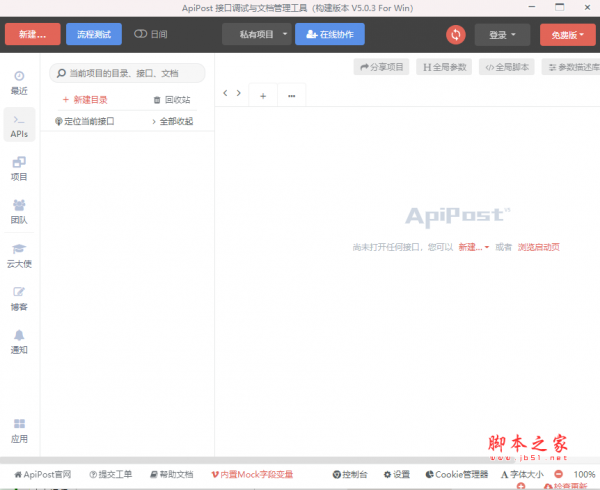Screen dimensions: 600x490
Task: Click 提交工单 submit ticket
Action: [x=111, y=474]
